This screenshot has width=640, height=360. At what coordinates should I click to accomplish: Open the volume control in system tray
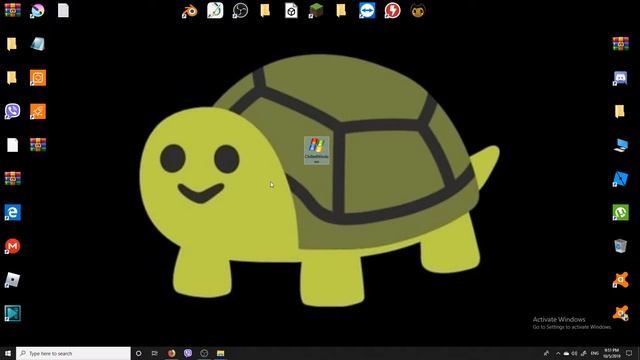tap(574, 353)
